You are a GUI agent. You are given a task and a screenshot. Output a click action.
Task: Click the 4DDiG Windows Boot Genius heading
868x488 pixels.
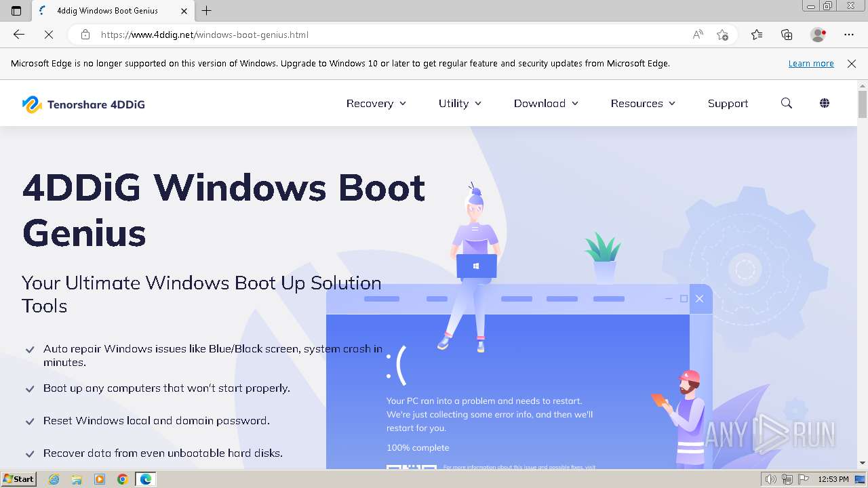point(224,210)
